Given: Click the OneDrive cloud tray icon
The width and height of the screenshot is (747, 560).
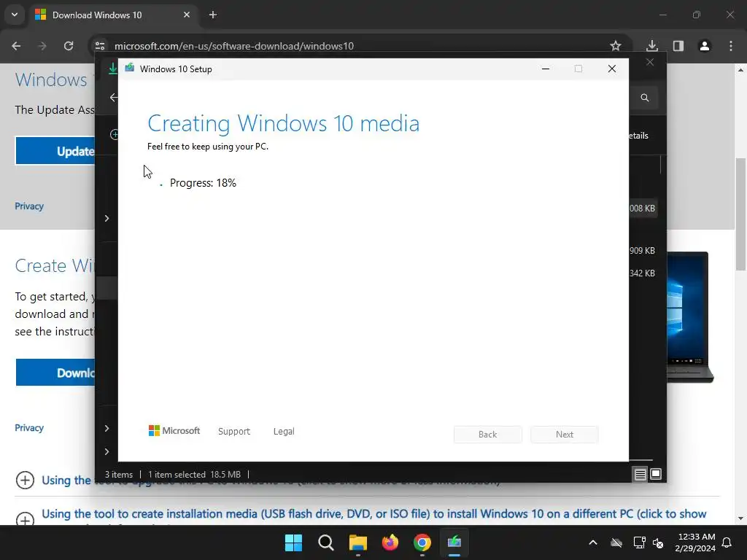Looking at the screenshot, I should pyautogui.click(x=616, y=542).
